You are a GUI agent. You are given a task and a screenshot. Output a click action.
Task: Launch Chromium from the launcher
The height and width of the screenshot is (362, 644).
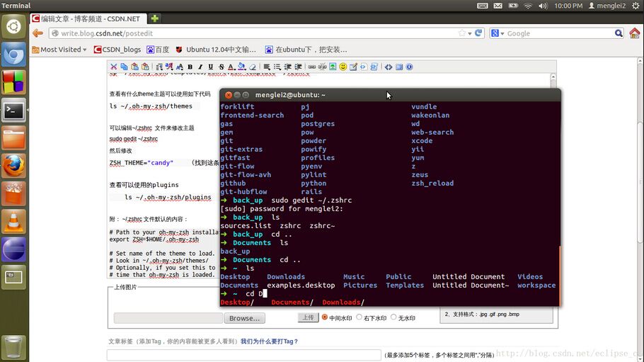point(14,55)
